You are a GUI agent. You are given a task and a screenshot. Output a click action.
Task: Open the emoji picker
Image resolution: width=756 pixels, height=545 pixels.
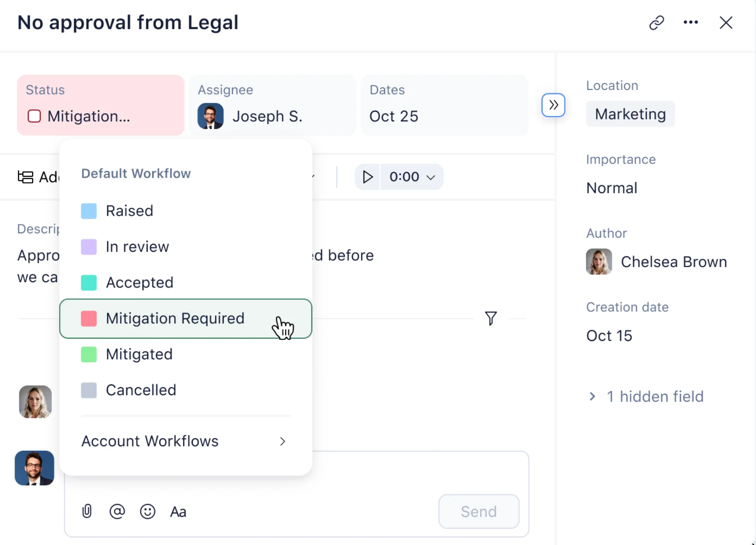tap(148, 511)
